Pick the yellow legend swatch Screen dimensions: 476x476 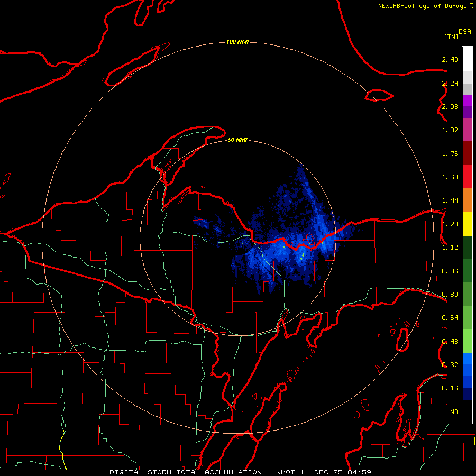pos(467,224)
